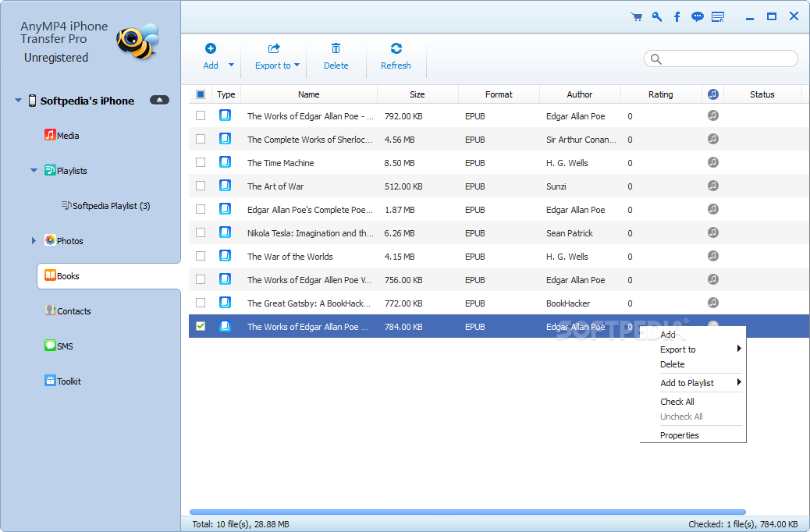Choose Add to Playlist in context menu
The width and height of the screenshot is (810, 532).
tap(687, 383)
